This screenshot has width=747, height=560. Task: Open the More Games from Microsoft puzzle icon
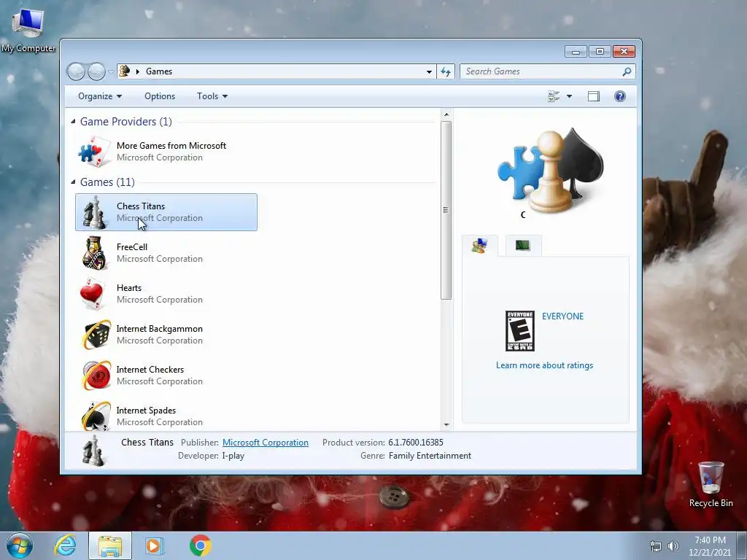(94, 152)
